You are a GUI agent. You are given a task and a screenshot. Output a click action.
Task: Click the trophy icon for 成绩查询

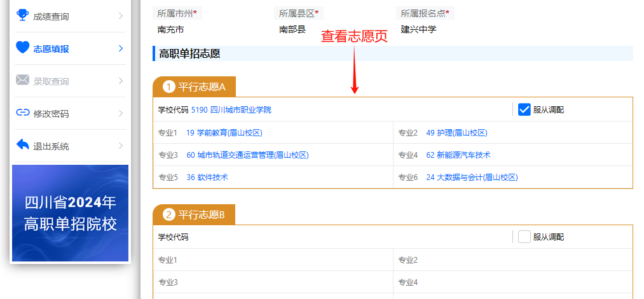(22, 15)
